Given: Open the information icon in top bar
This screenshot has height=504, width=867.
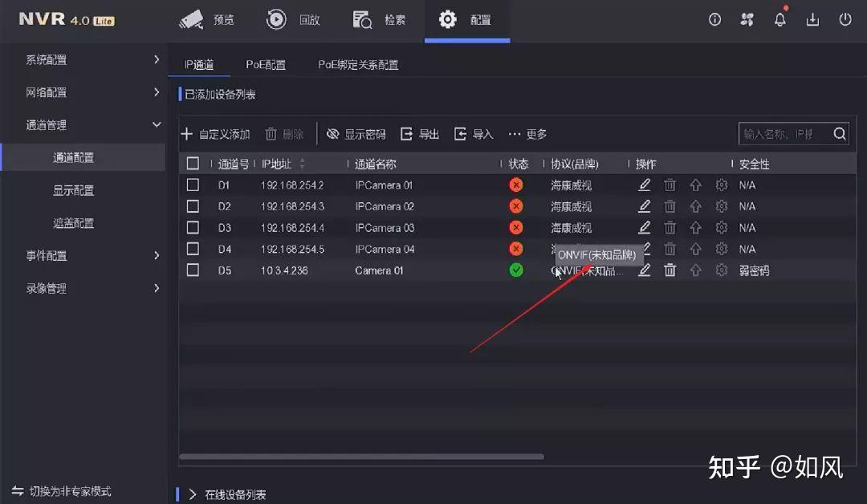Looking at the screenshot, I should [x=714, y=20].
